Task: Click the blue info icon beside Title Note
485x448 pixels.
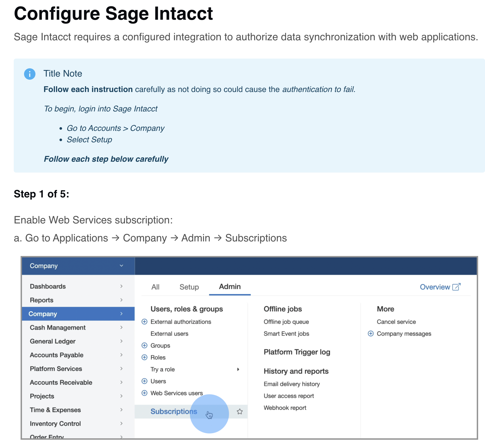Action: pyautogui.click(x=30, y=74)
